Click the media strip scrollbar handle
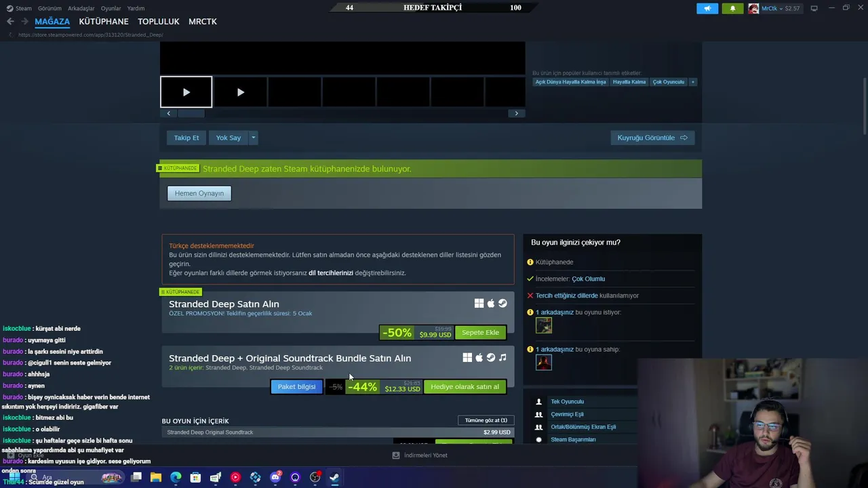 pos(191,113)
